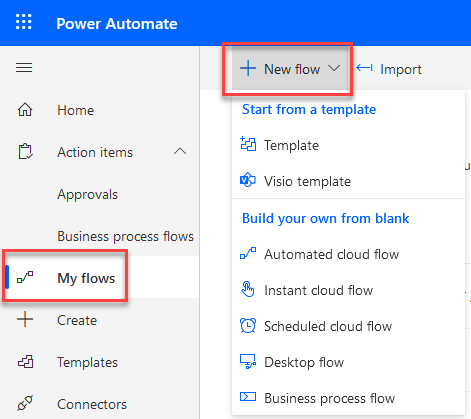Click the Import button
The image size is (471, 419).
click(389, 69)
